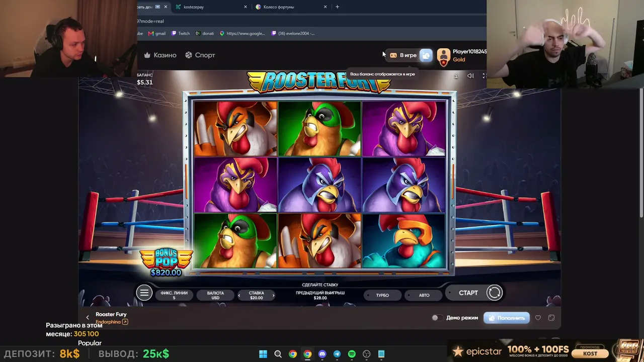Toggle the Турбо spin mode

click(x=382, y=295)
